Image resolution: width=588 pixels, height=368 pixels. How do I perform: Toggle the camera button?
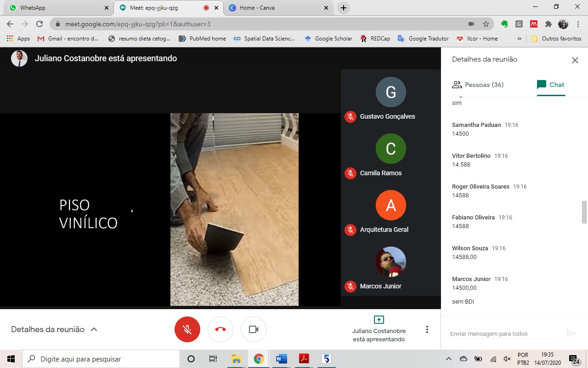pos(254,329)
